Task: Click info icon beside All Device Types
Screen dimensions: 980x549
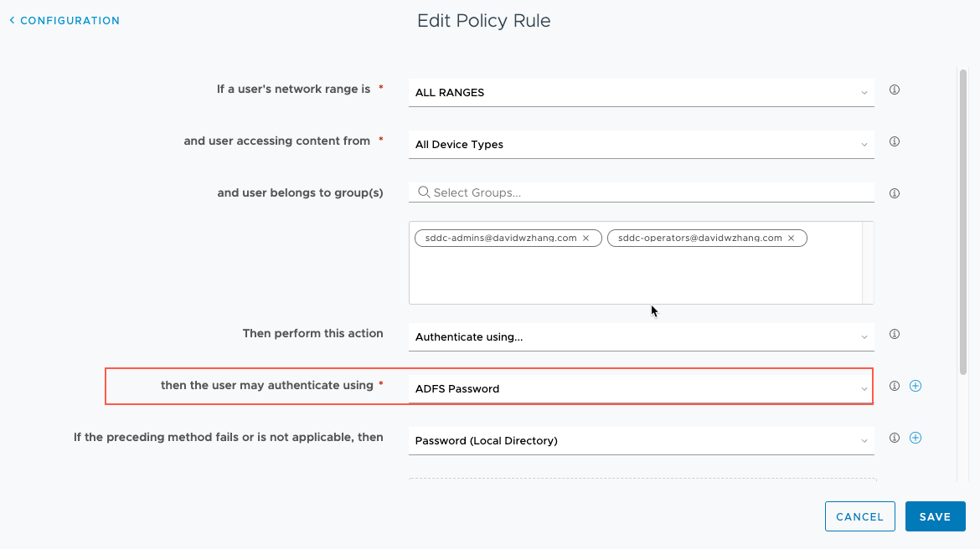Action: click(895, 141)
